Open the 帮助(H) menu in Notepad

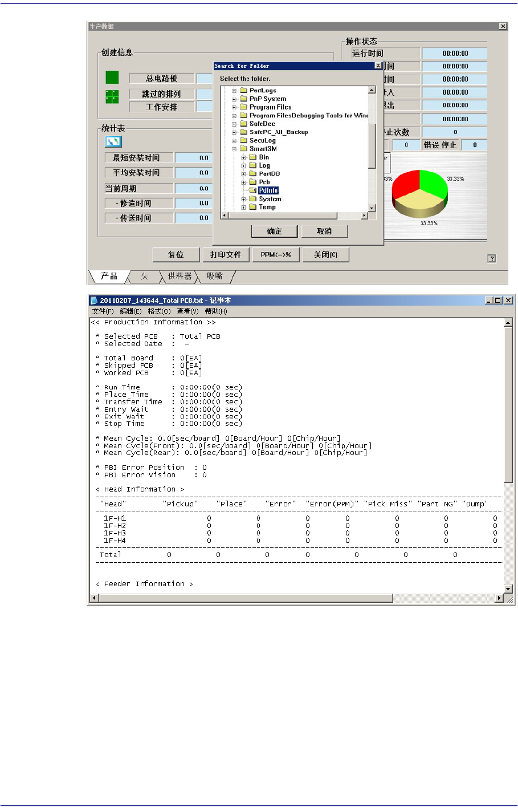(x=216, y=311)
